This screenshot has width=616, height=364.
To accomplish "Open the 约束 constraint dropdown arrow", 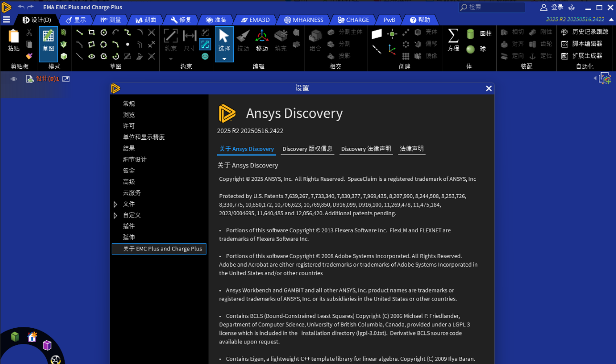I will point(171,59).
